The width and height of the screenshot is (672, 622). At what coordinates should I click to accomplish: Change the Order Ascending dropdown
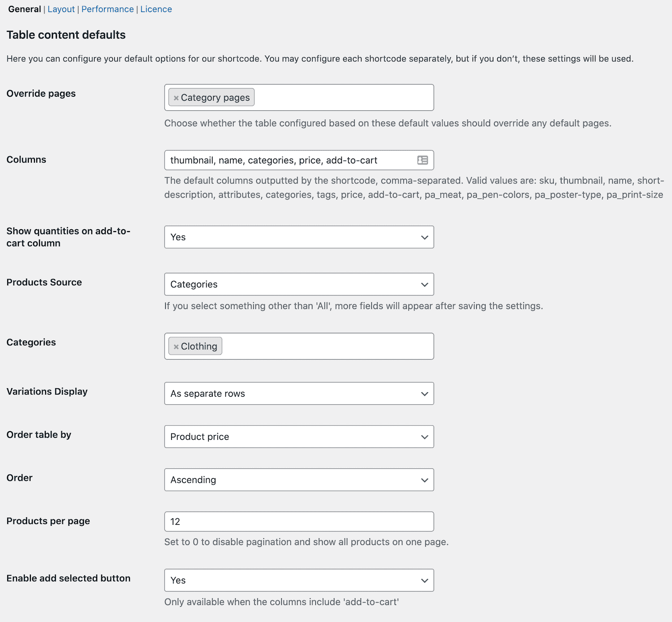tap(299, 480)
